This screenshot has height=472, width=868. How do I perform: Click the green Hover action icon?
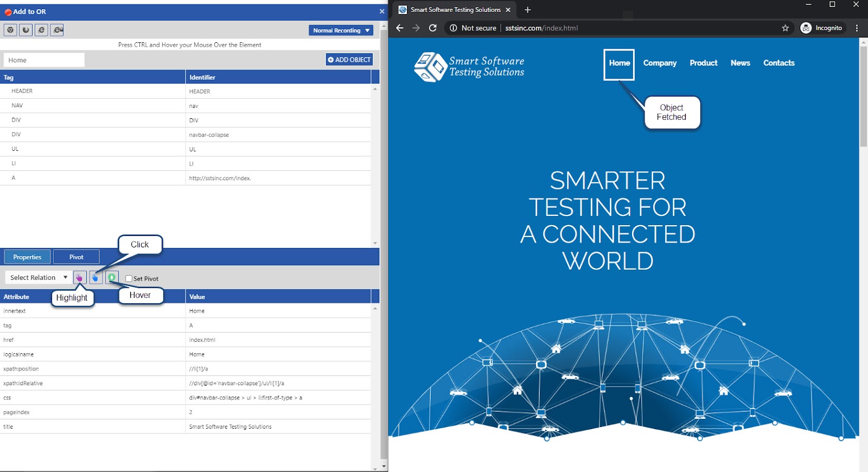pos(112,277)
